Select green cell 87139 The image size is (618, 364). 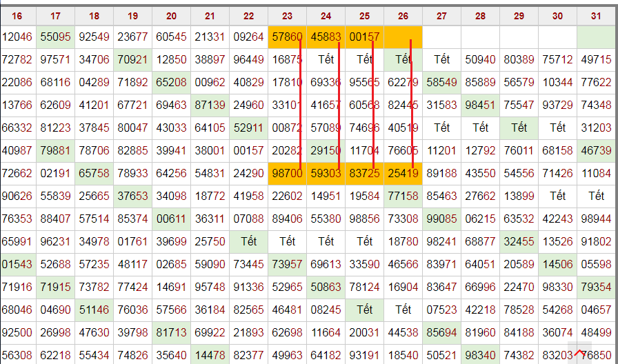click(210, 105)
